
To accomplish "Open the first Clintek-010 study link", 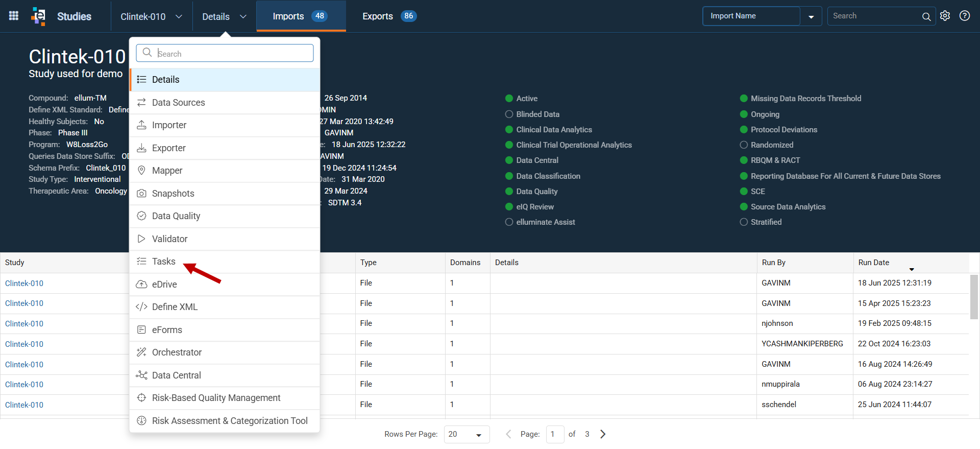I will 24,283.
